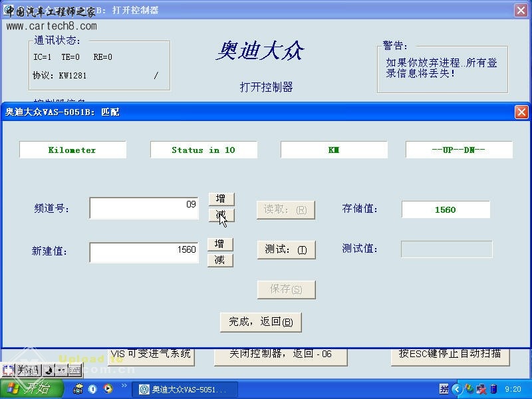Click the 协议: KW1281 protocol text
The height and width of the screenshot is (399, 532).
tap(59, 75)
